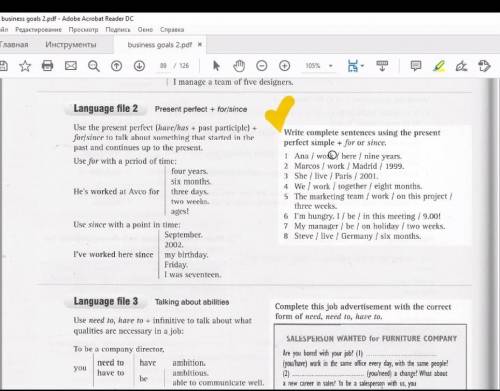Close the business goals 2.pdf tab
The width and height of the screenshot is (500, 391).
(200, 44)
